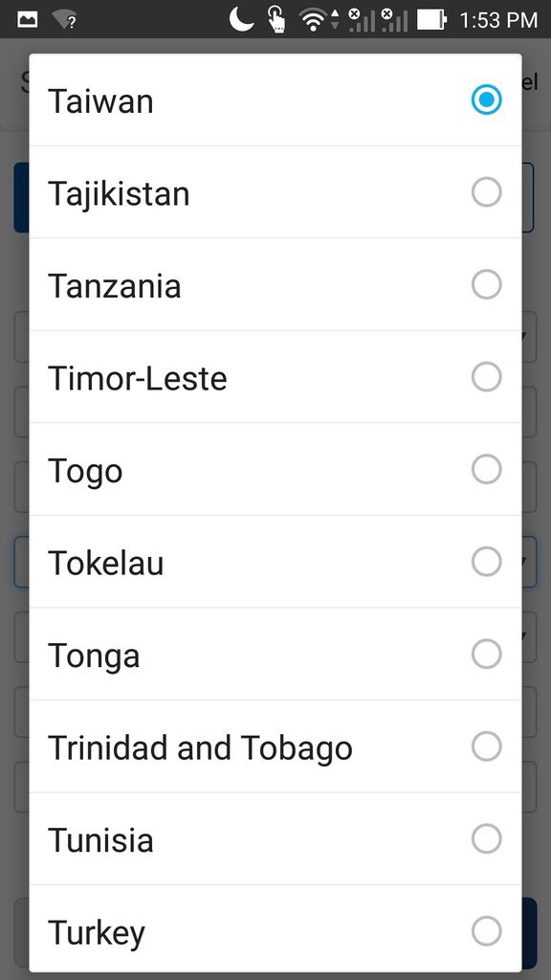
Task: Open the Wi-Fi status icon
Action: point(316,19)
